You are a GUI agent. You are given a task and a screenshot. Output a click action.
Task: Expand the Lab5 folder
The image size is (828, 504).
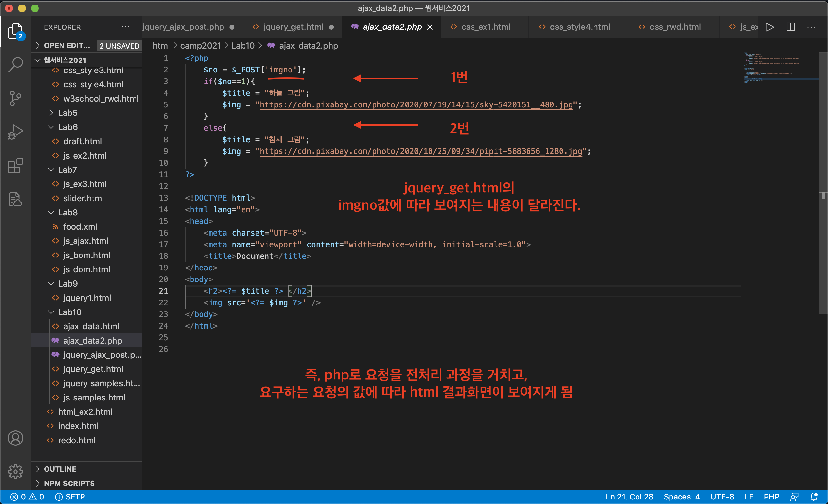68,113
